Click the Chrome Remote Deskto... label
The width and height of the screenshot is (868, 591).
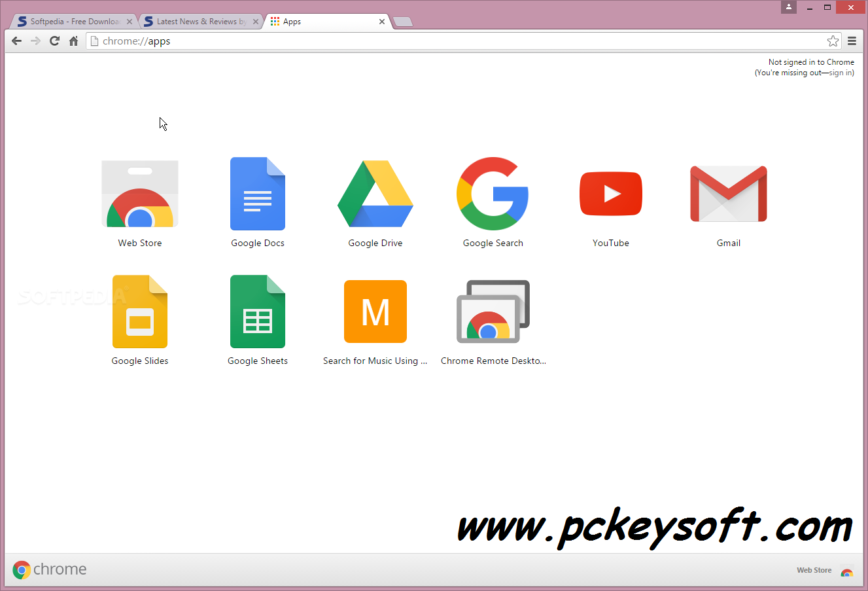493,361
